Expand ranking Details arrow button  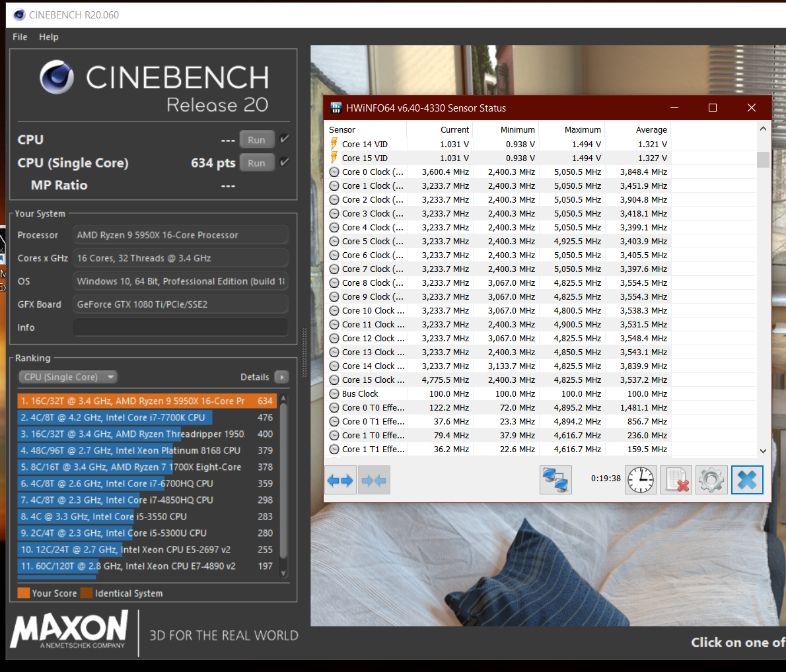(x=282, y=377)
